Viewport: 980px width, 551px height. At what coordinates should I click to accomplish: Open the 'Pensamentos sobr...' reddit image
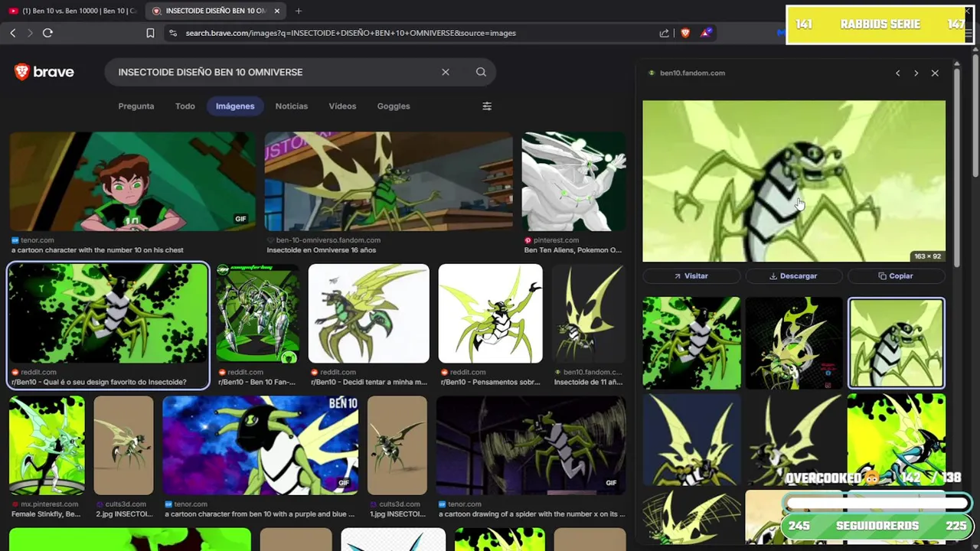click(490, 314)
